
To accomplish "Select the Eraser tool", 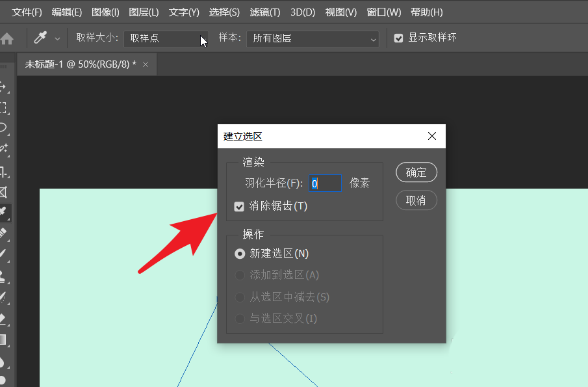I will click(x=3, y=319).
